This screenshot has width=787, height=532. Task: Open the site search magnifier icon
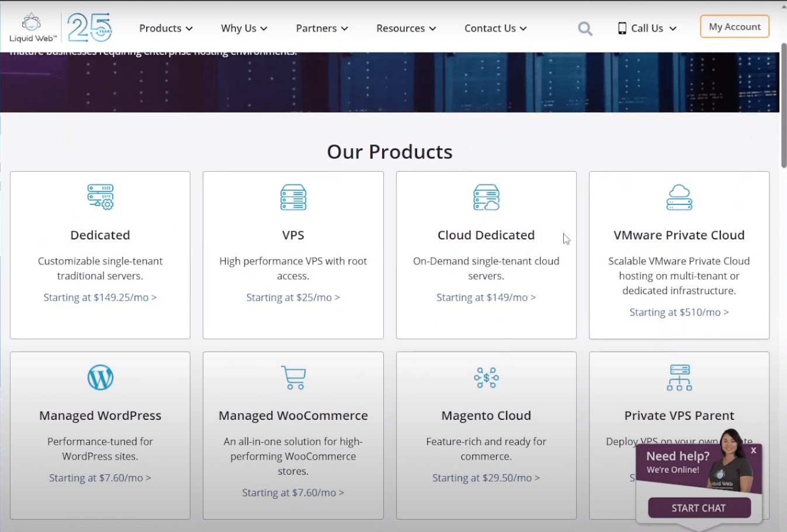[x=585, y=29]
